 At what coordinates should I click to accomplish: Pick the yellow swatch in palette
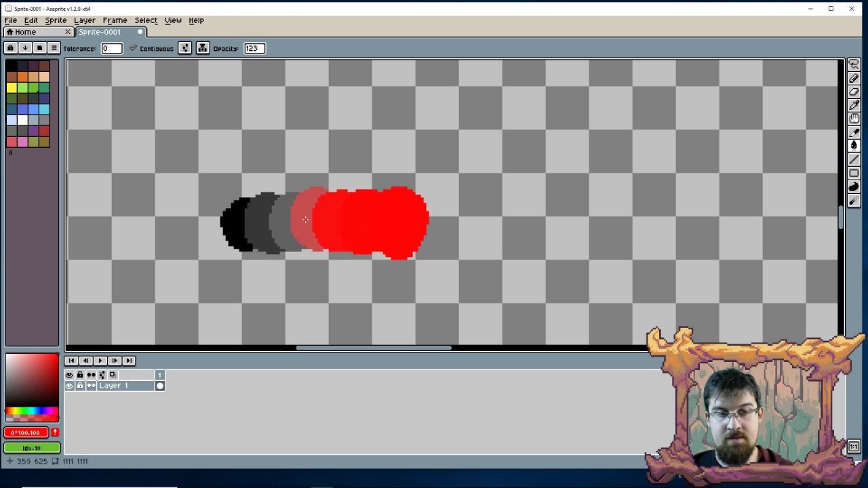click(12, 87)
